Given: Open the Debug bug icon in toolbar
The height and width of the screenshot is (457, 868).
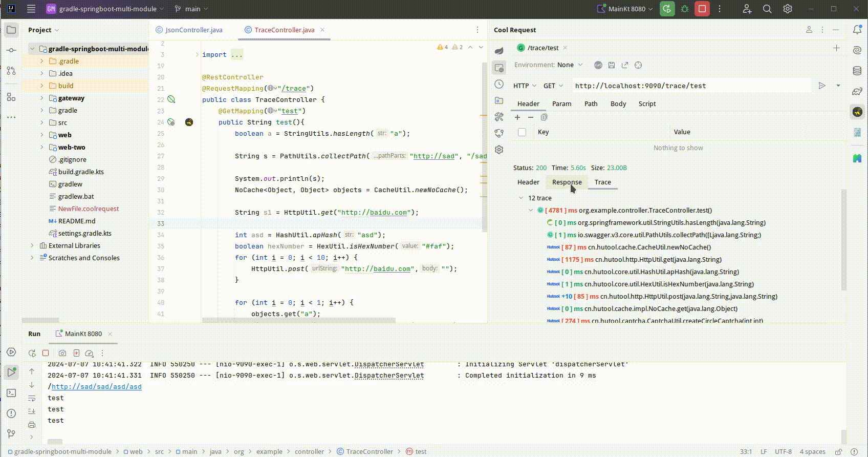Looking at the screenshot, I should (x=685, y=9).
